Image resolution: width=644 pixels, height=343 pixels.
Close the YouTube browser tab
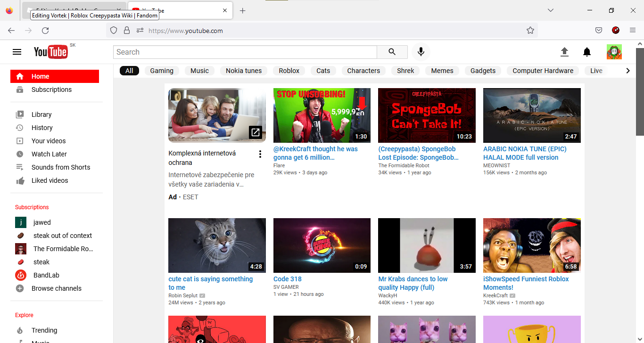[225, 10]
